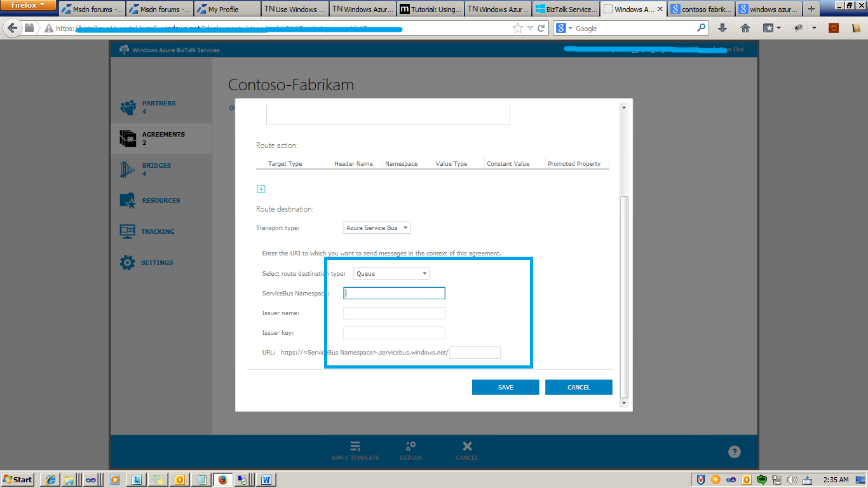
Task: Switch to windows azur Google tab
Action: tap(768, 9)
